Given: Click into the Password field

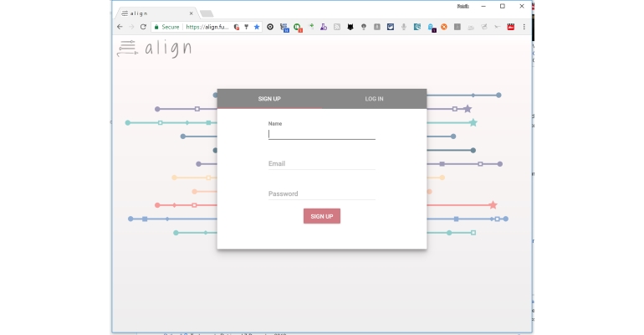Looking at the screenshot, I should click(x=322, y=193).
